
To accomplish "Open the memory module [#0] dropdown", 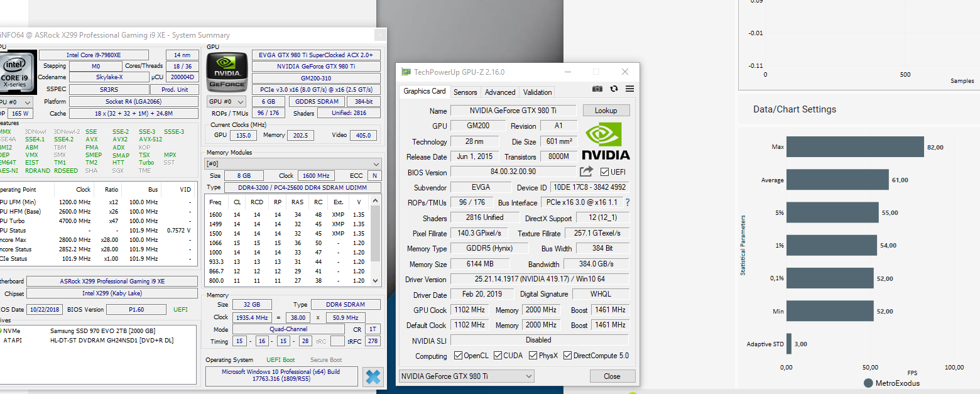I will pyautogui.click(x=293, y=163).
